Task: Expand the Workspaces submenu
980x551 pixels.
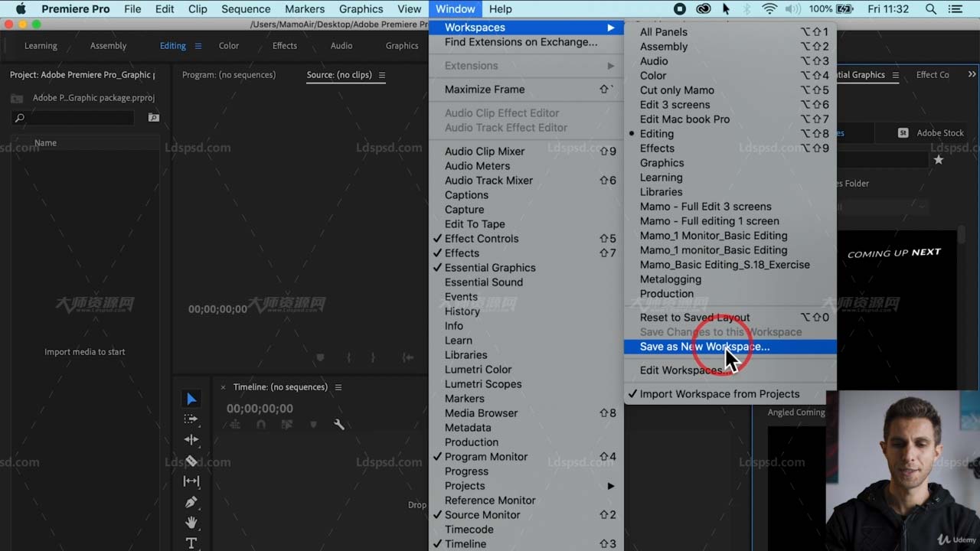Action: (526, 28)
